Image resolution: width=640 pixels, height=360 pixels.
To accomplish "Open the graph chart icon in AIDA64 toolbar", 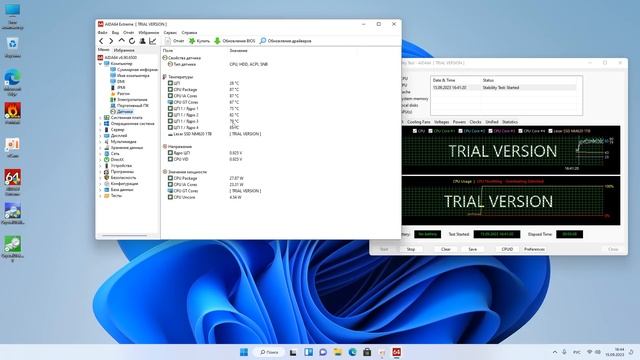I will coord(153,41).
